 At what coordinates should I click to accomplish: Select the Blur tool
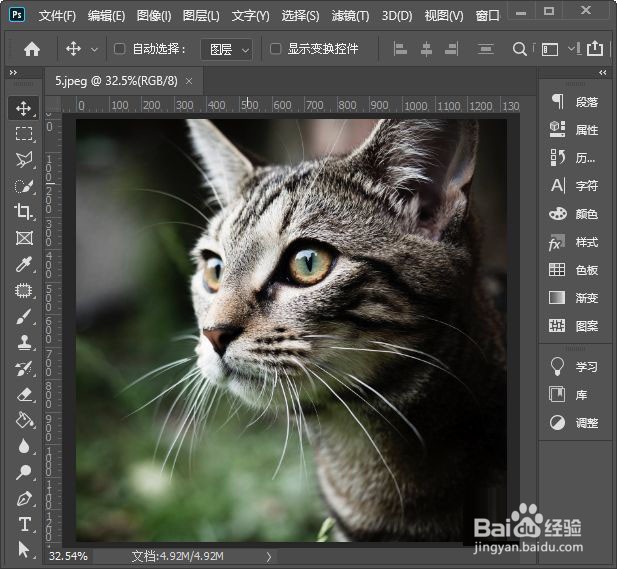pos(25,446)
